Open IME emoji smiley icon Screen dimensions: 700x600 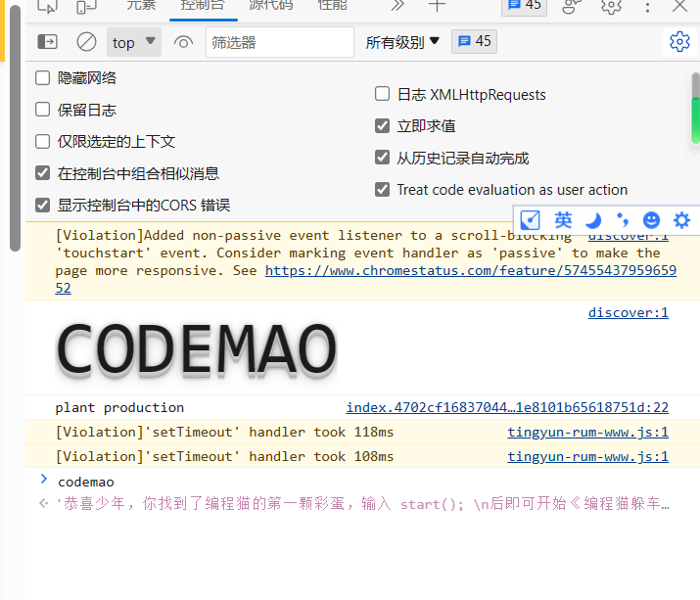pyautogui.click(x=651, y=220)
